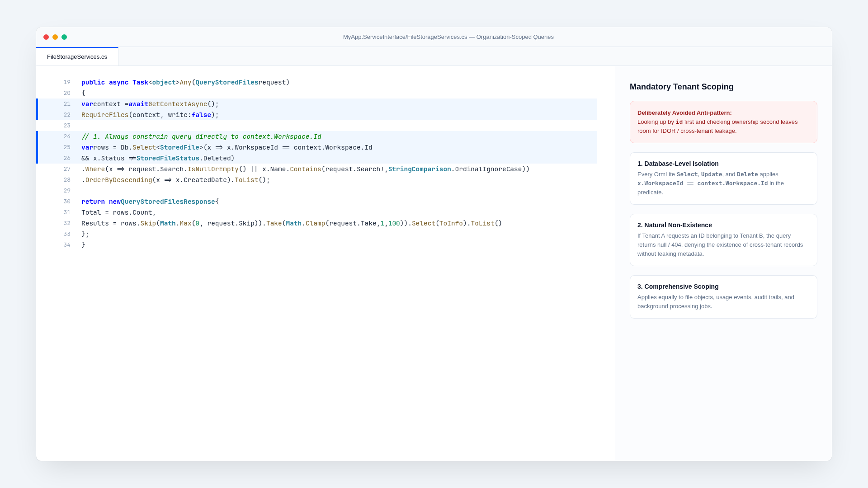The height and width of the screenshot is (488, 868).
Task: Click line number 33 in the gutter
Action: [x=67, y=234]
